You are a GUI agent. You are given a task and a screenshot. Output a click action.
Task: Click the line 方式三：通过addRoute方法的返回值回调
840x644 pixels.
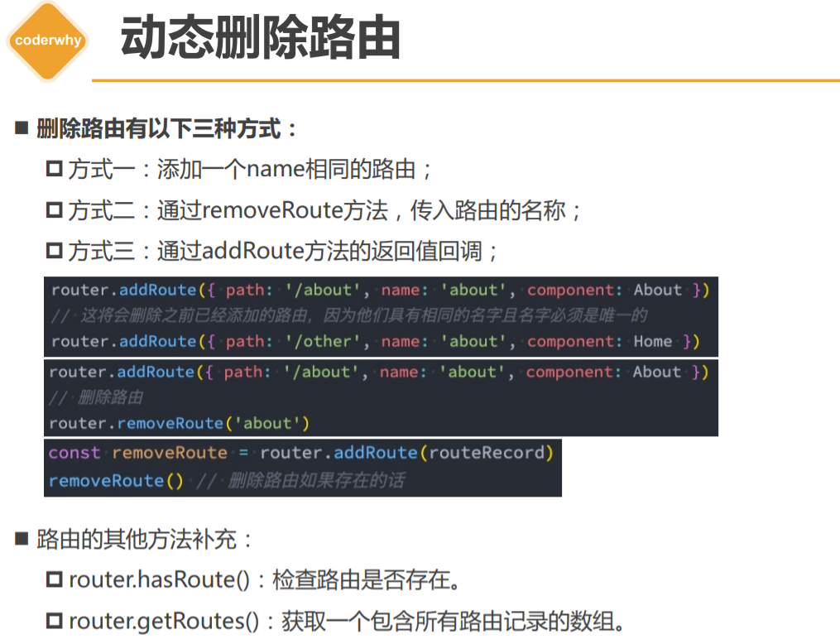coord(272,251)
